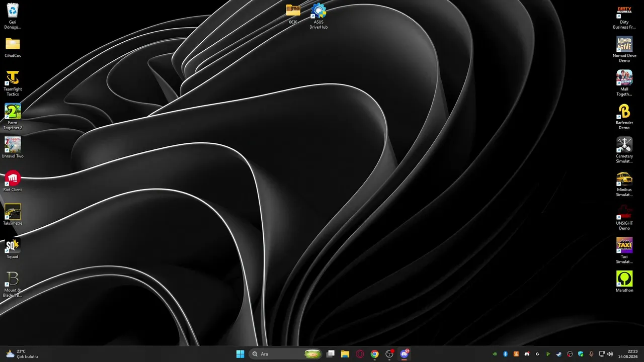Click the microphone tray icon
Screen dimensions: 644x362
click(591, 354)
